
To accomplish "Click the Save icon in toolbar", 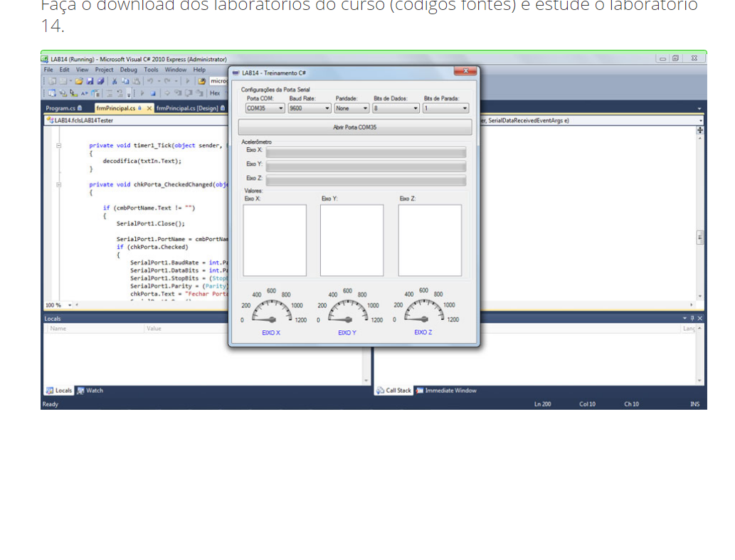I will (90, 81).
